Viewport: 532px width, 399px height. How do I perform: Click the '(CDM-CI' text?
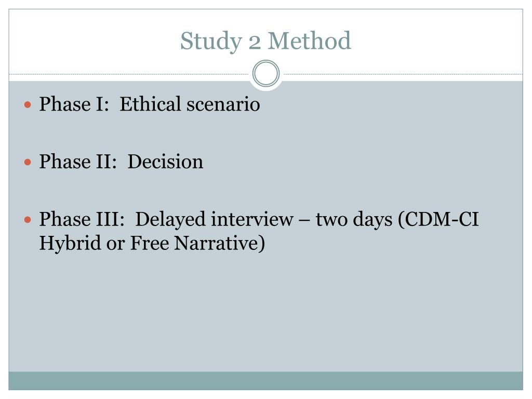(438, 220)
